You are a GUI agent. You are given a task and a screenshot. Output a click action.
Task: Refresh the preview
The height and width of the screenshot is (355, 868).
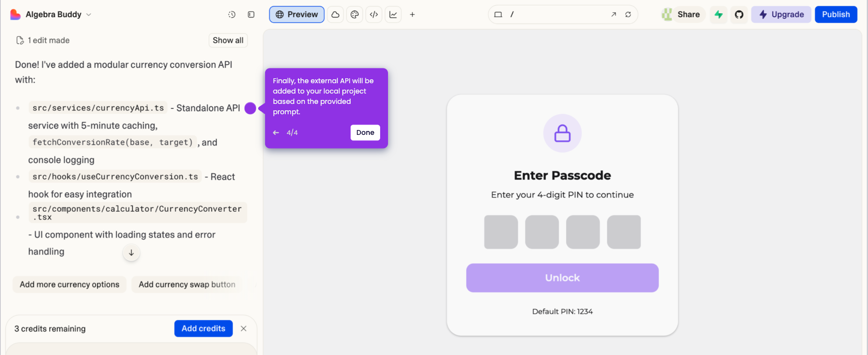(628, 15)
